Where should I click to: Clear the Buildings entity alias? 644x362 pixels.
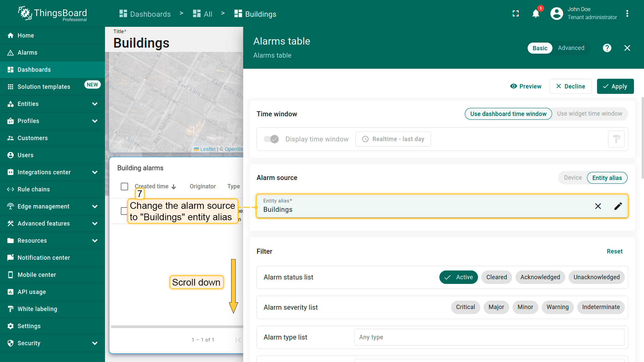tap(598, 206)
